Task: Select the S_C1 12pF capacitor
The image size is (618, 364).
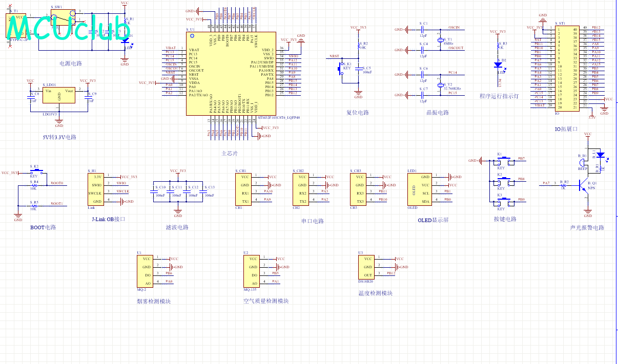Action: click(423, 30)
